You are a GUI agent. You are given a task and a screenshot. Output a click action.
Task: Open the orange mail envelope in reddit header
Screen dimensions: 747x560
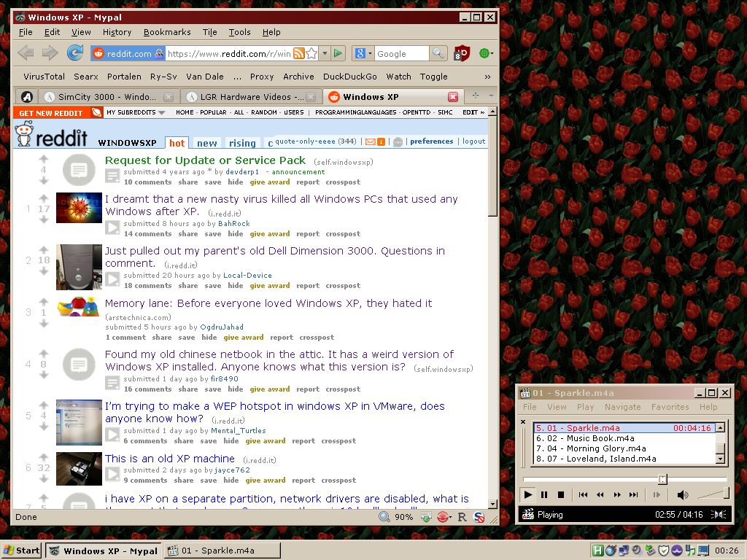point(370,141)
